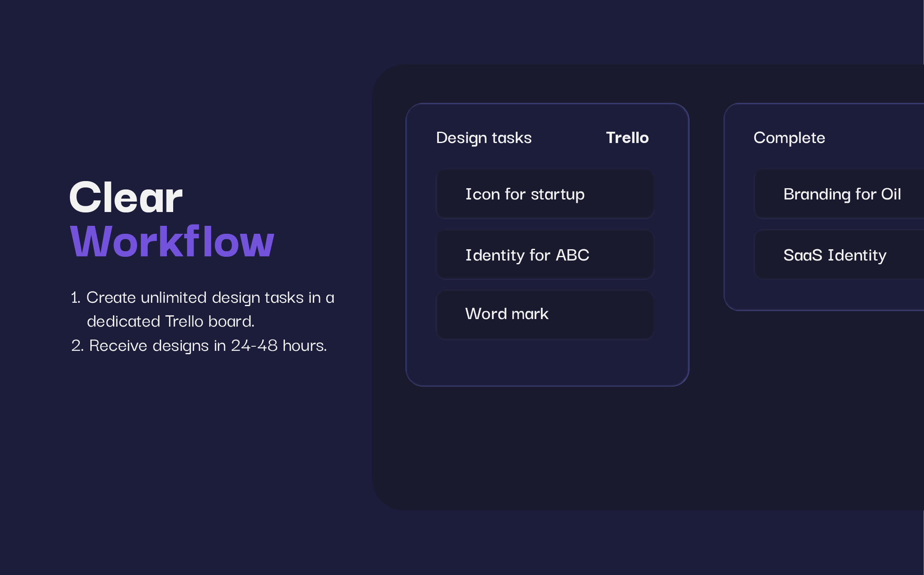
Task: Click 'Receive designs in 24-48 hours.' text
Action: point(207,345)
